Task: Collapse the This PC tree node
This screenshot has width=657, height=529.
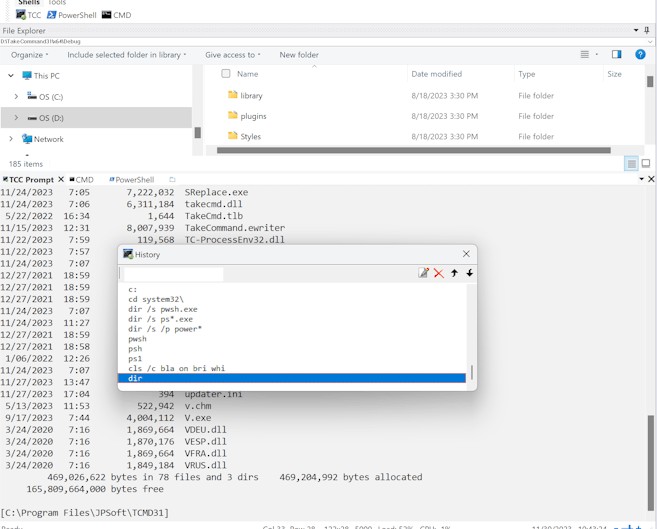Action: tap(11, 76)
